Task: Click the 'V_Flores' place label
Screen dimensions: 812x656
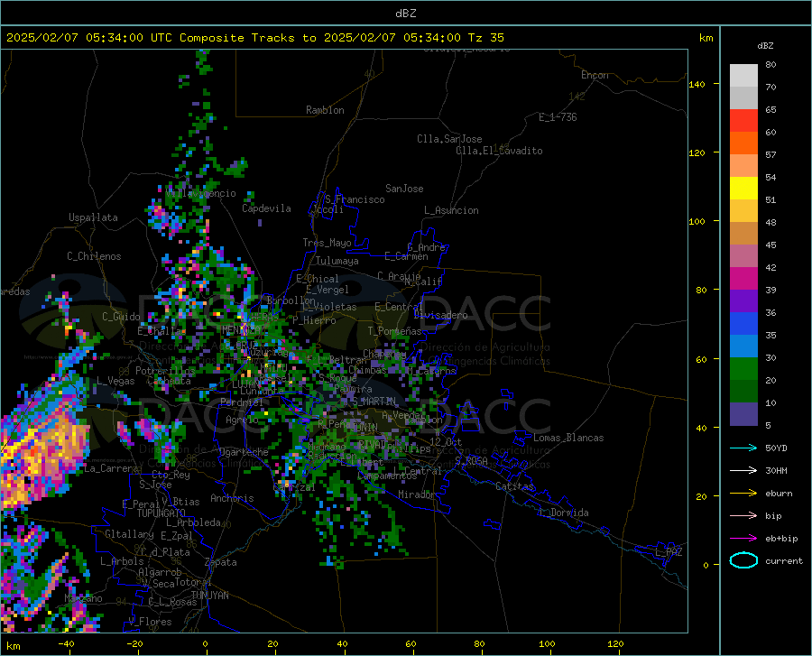Action: point(150,622)
